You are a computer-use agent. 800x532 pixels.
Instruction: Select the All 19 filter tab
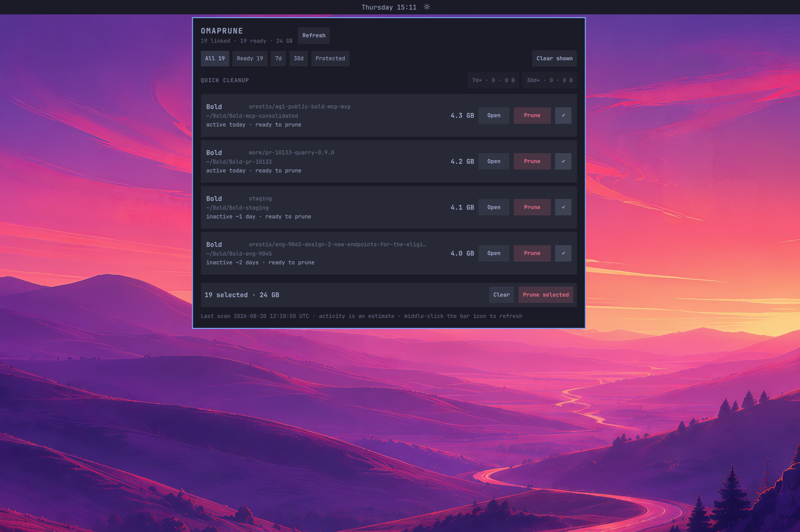(215, 58)
